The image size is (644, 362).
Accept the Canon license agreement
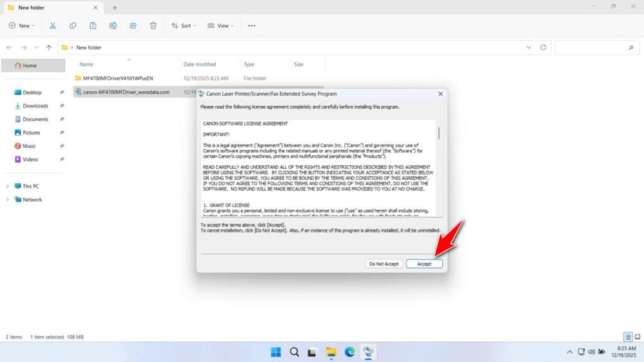pos(424,264)
